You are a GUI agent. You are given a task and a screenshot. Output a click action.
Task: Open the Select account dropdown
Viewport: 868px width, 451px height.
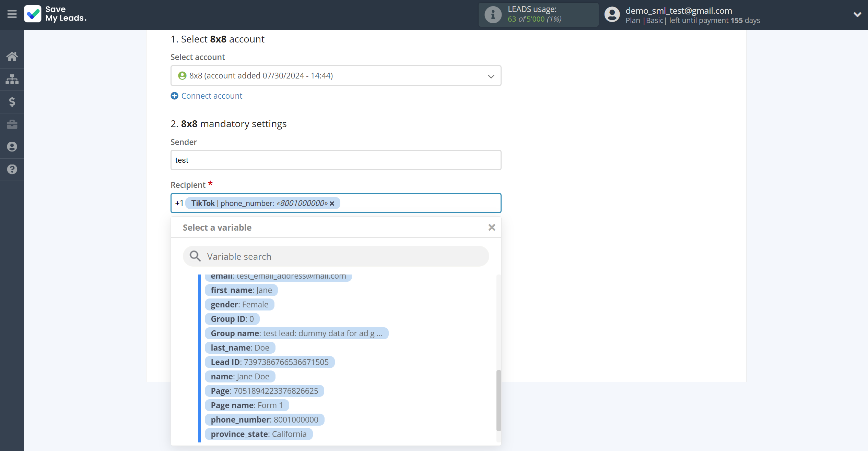(336, 76)
